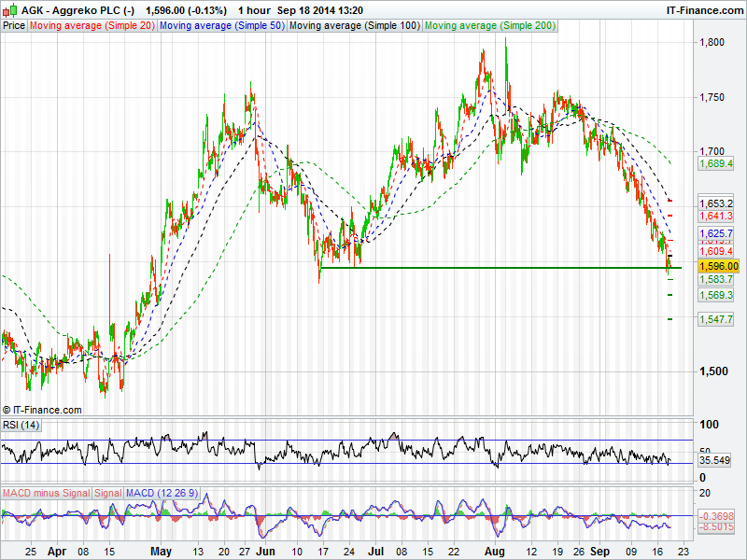The height and width of the screenshot is (560, 747).
Task: Click the 1,653.2 price level label
Action: pos(715,203)
